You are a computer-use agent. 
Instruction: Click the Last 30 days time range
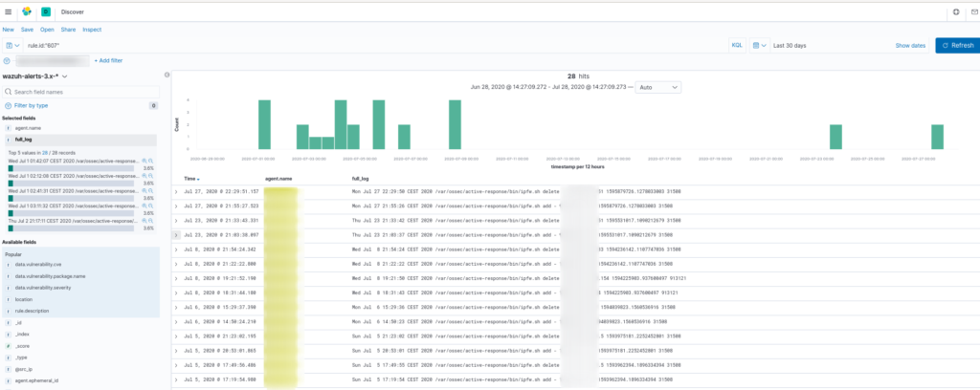coord(790,46)
